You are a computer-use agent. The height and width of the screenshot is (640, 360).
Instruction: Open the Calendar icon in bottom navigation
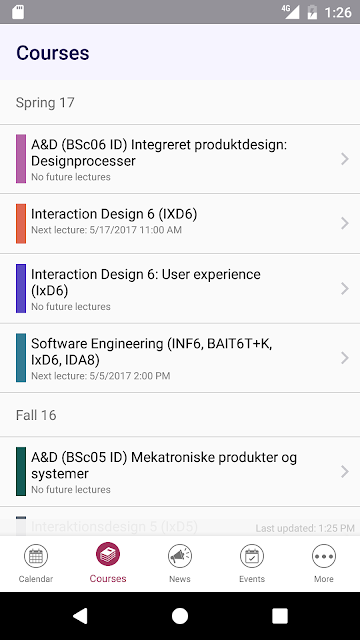(x=36, y=556)
